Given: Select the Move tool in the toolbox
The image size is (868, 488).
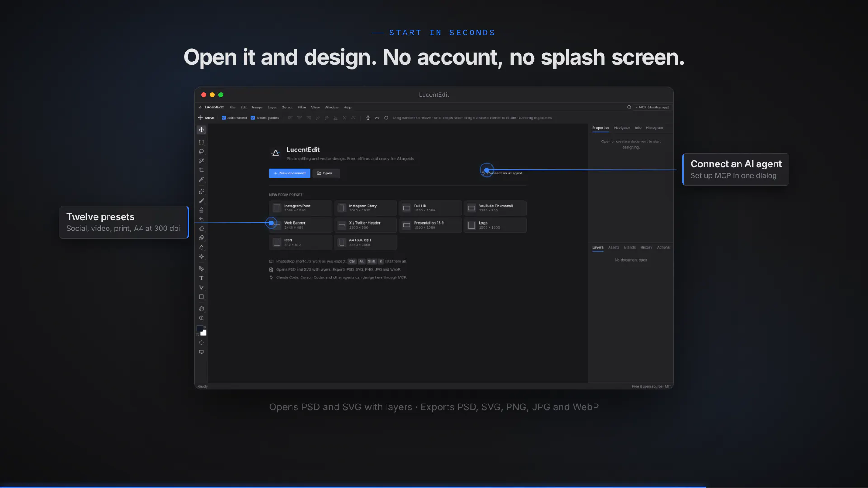Looking at the screenshot, I should [201, 130].
